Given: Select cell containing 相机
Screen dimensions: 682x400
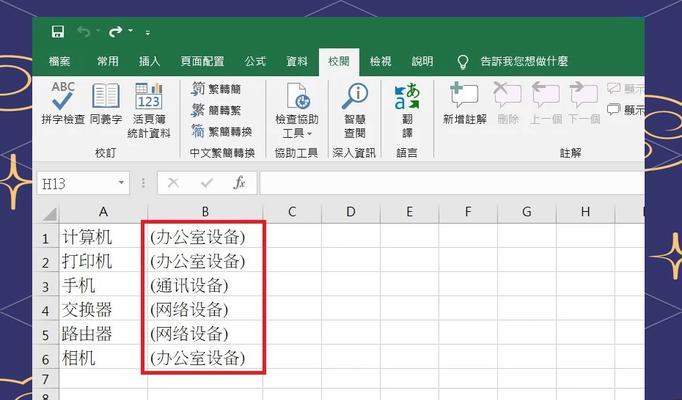Looking at the screenshot, I should [x=103, y=357].
